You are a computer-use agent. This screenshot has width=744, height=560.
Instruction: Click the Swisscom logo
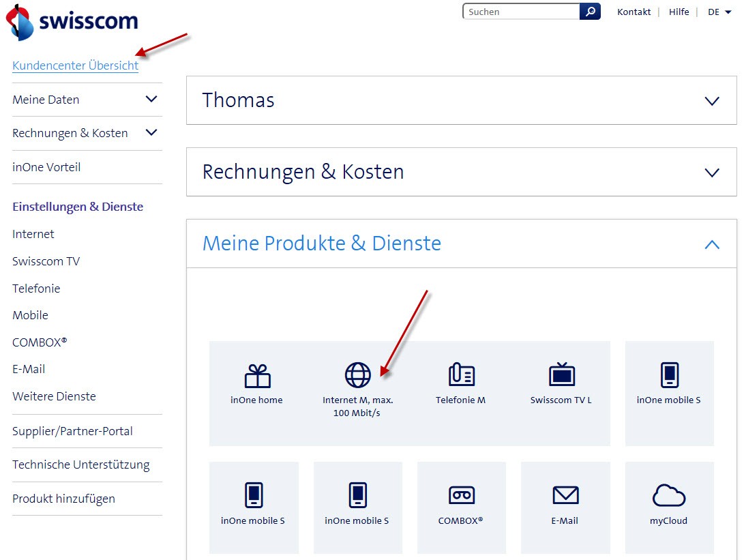click(72, 22)
